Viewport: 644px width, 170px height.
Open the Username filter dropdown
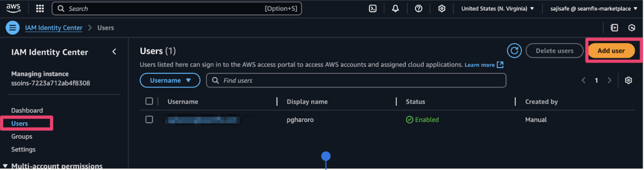[x=170, y=80]
